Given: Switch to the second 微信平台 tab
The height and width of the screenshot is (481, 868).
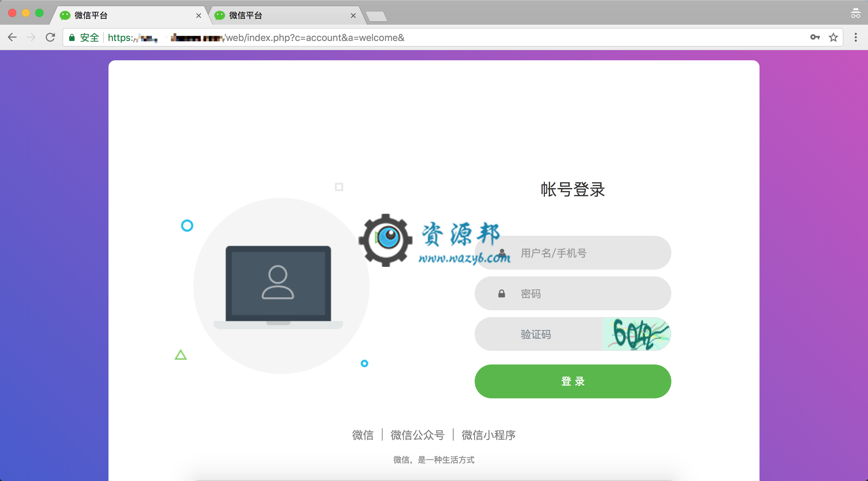Looking at the screenshot, I should [285, 15].
